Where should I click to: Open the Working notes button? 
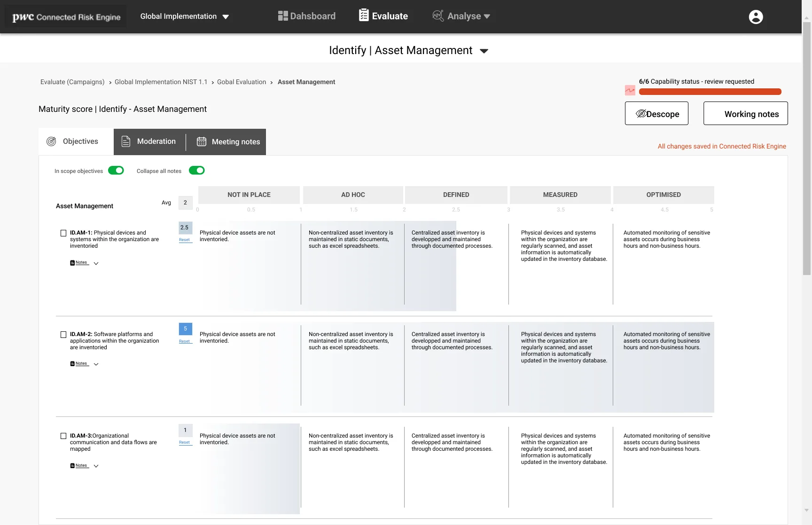click(x=745, y=113)
